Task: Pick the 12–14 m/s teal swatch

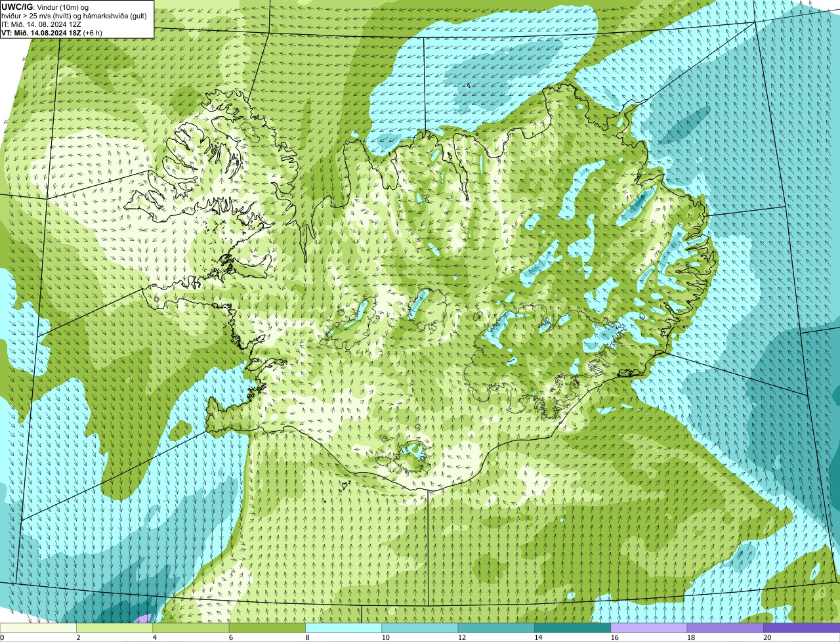Action: click(496, 628)
